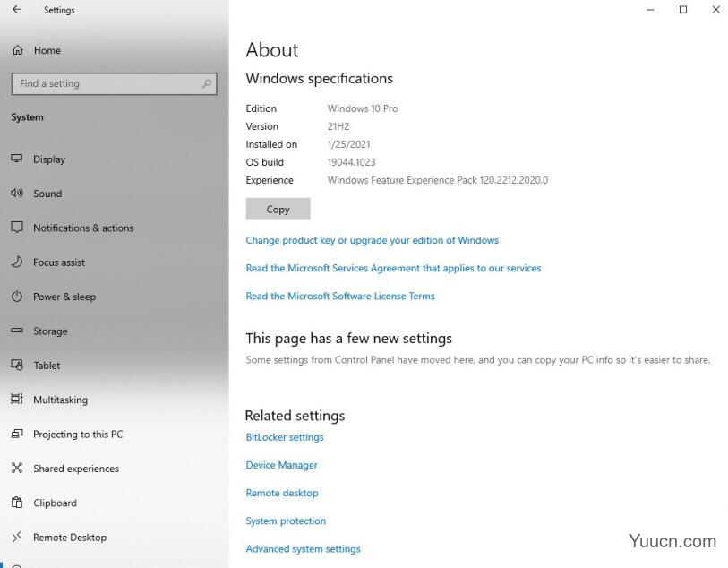Copy the Windows specifications
This screenshot has height=568, width=728.
[278, 209]
